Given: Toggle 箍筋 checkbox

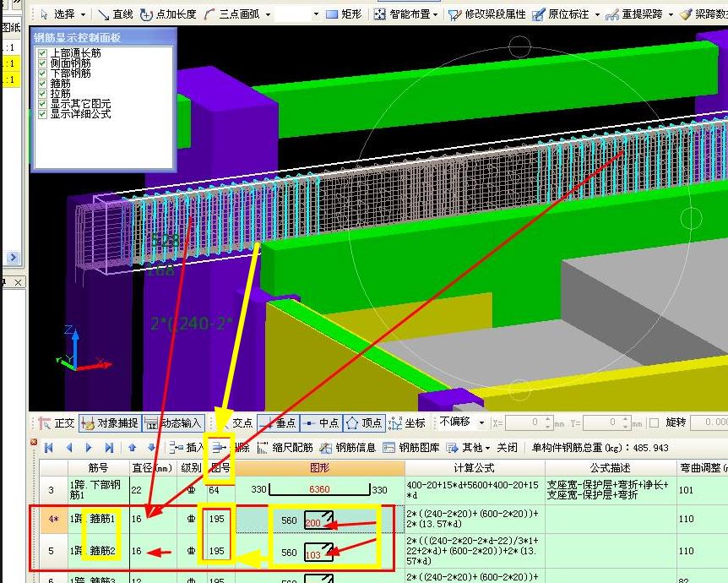Looking at the screenshot, I should (42, 83).
